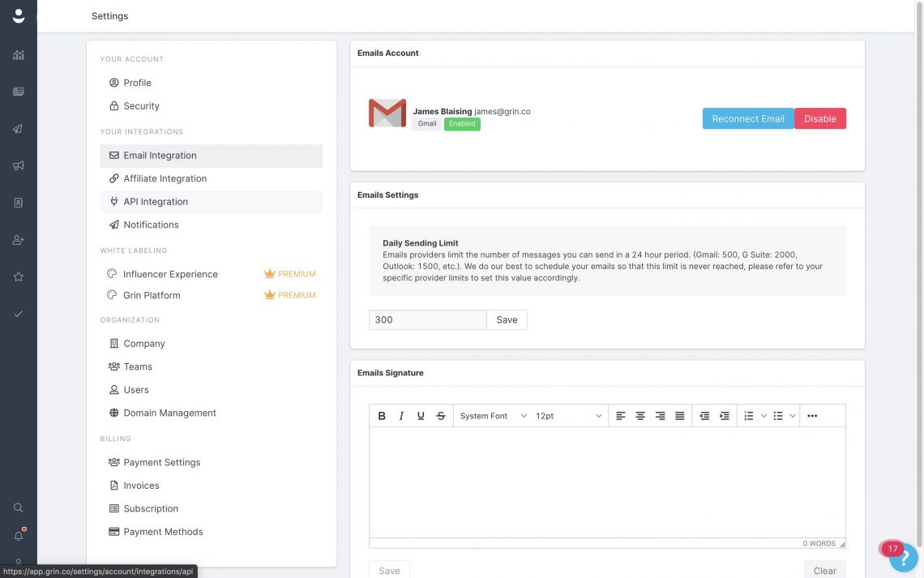Open more formatting options with ellipsis icon
Viewport: 924px width, 578px height.
(812, 415)
